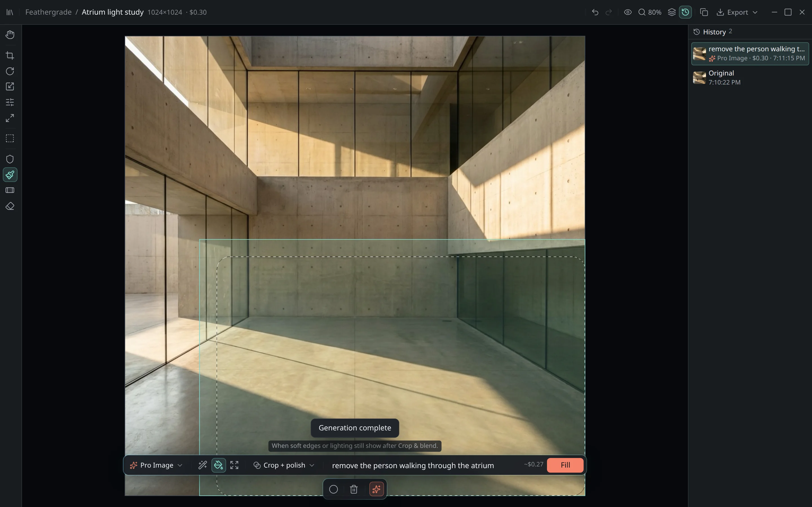Select the crop tool
Viewport: 812px width, 507px height.
pyautogui.click(x=10, y=55)
